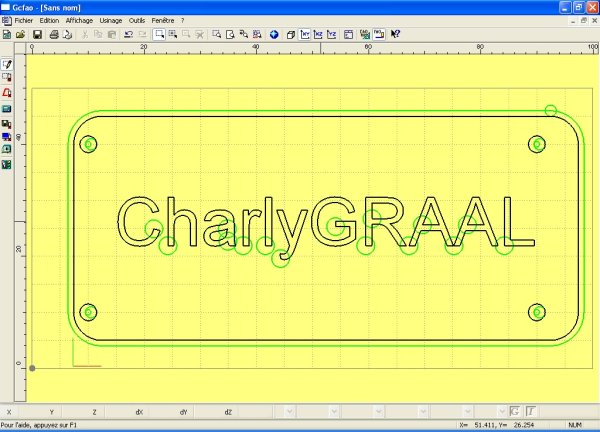600x432 pixels.
Task: Toggle the YZ plane view button
Action: pyautogui.click(x=332, y=34)
